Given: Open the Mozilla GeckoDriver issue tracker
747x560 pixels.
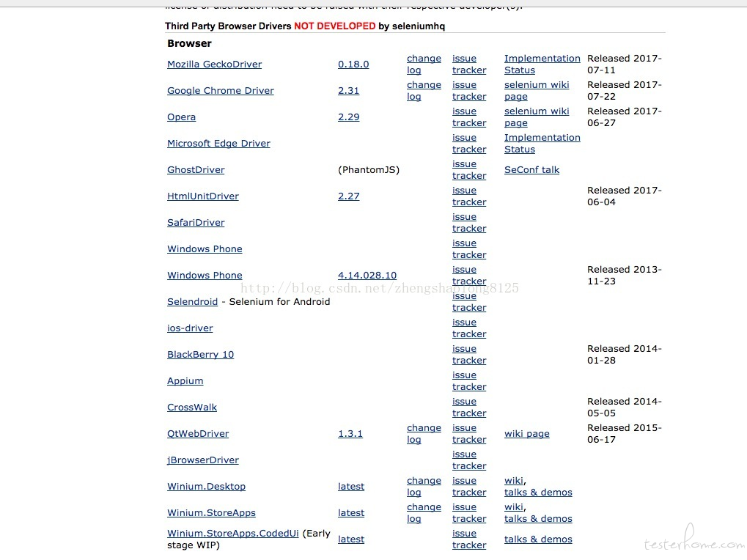Looking at the screenshot, I should (x=469, y=65).
